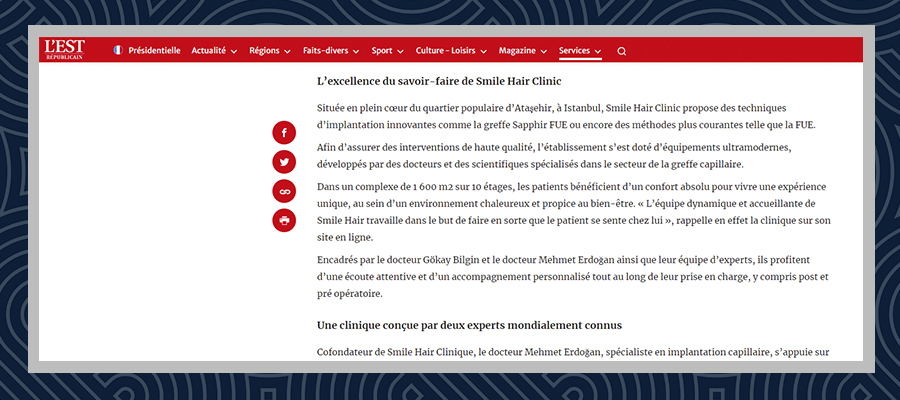Expand chevron next to Actualité
The width and height of the screenshot is (900, 400).
234,51
